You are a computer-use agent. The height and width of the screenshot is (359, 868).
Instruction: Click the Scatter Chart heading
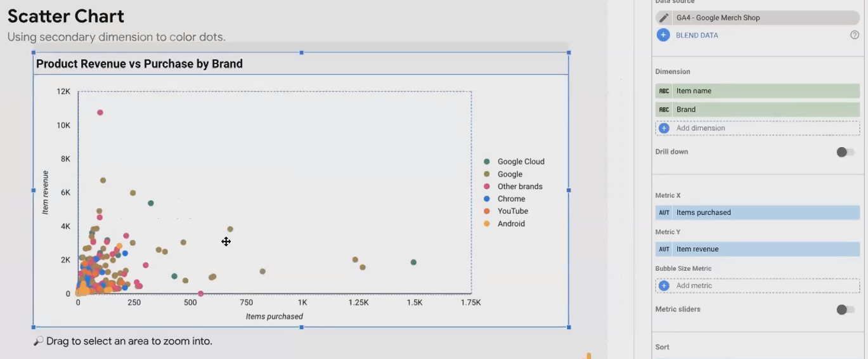(66, 16)
